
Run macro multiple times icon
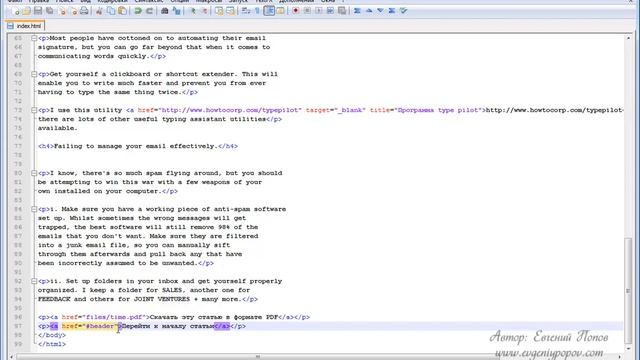click(x=330, y=11)
